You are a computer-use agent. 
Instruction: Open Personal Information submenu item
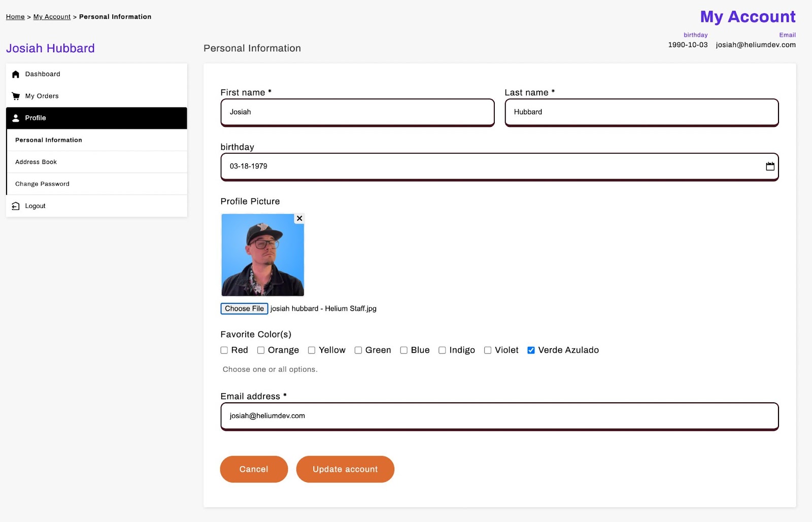click(97, 140)
